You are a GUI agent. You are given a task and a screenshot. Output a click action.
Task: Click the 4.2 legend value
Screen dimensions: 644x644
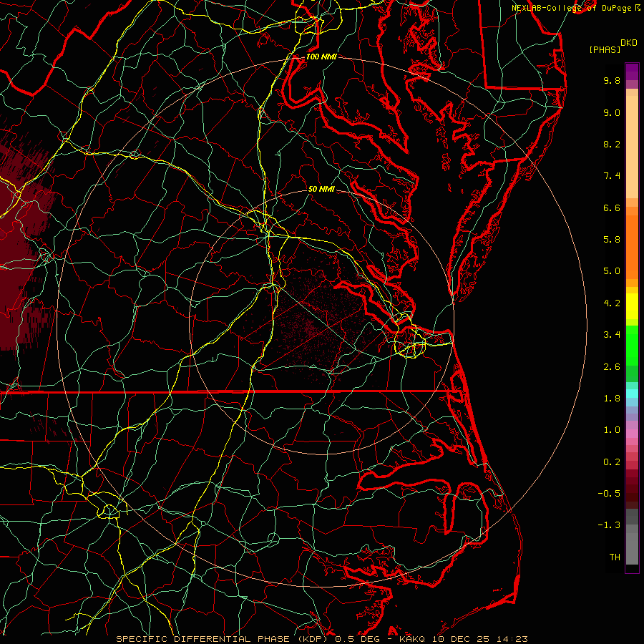[x=612, y=303]
